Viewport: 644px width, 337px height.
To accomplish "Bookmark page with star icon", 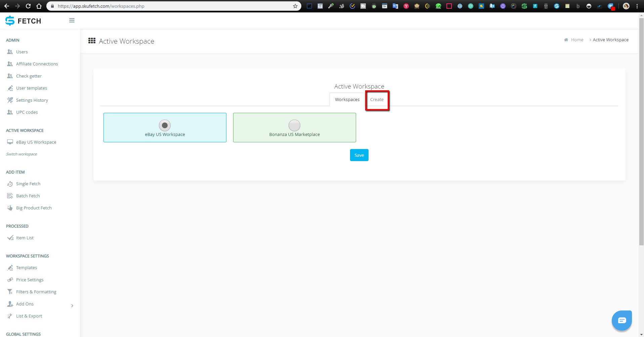I will click(295, 6).
